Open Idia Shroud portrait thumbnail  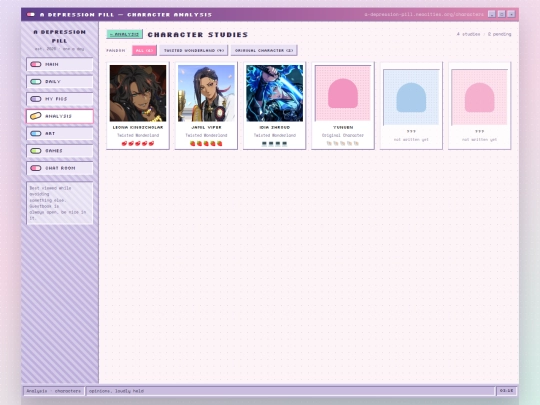(274, 93)
